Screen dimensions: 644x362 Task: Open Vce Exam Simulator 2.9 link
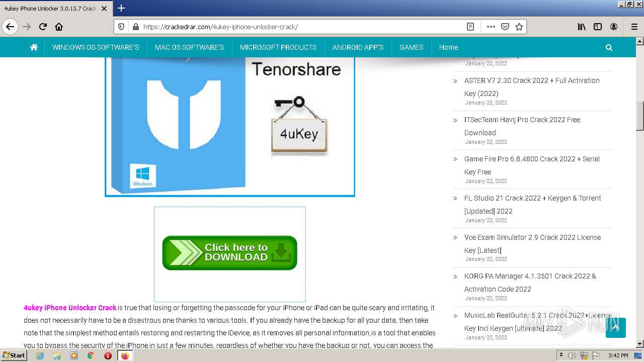point(532,244)
